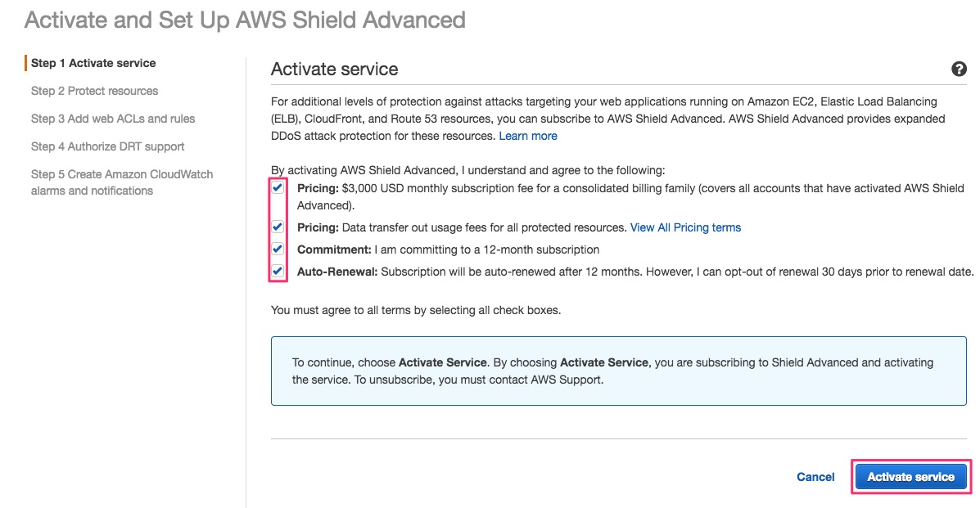Image resolution: width=980 pixels, height=508 pixels.
Task: Uncheck the data transfer out usage fees checkbox
Action: [x=278, y=227]
